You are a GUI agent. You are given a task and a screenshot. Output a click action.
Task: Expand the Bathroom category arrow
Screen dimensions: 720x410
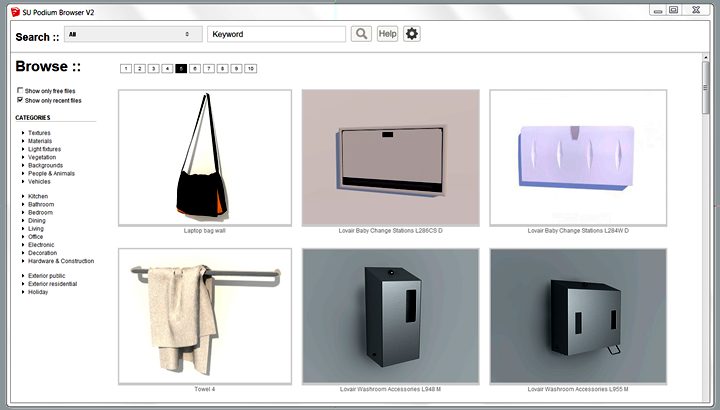coord(23,204)
